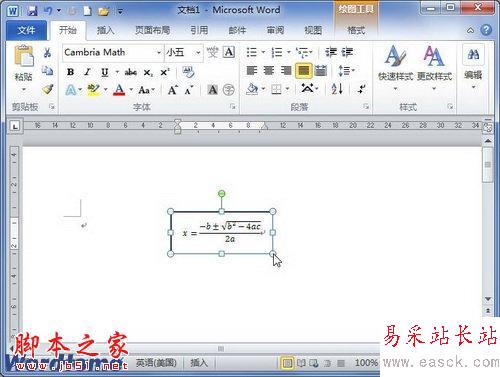Click the Shrink Font icon
Screen dimensions: 500x377
pos(189,90)
